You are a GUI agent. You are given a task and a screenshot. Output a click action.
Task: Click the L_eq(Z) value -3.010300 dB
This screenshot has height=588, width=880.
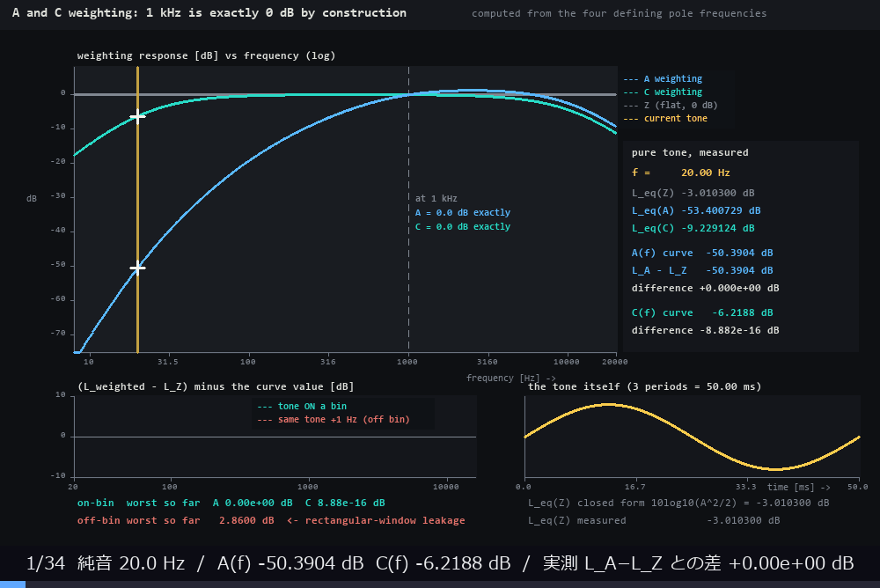(x=718, y=193)
